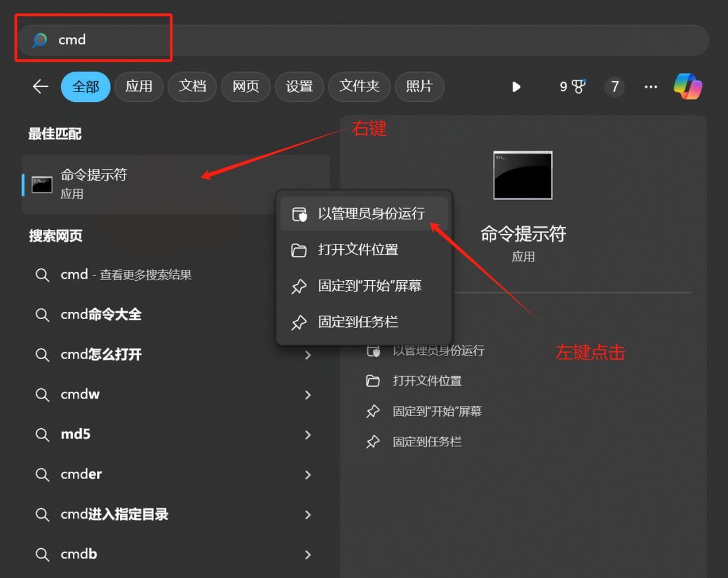Switch to the 网页 filter tab

coord(246,87)
